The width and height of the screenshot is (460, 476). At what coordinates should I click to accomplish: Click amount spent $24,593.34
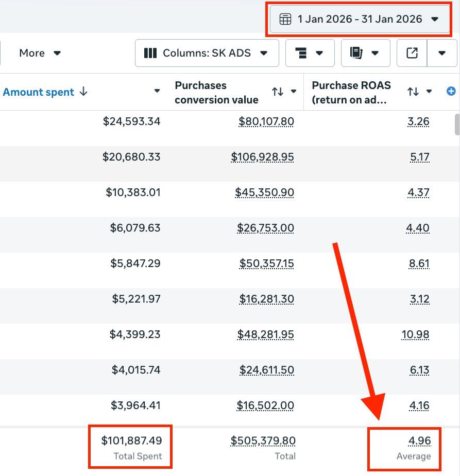click(x=131, y=121)
